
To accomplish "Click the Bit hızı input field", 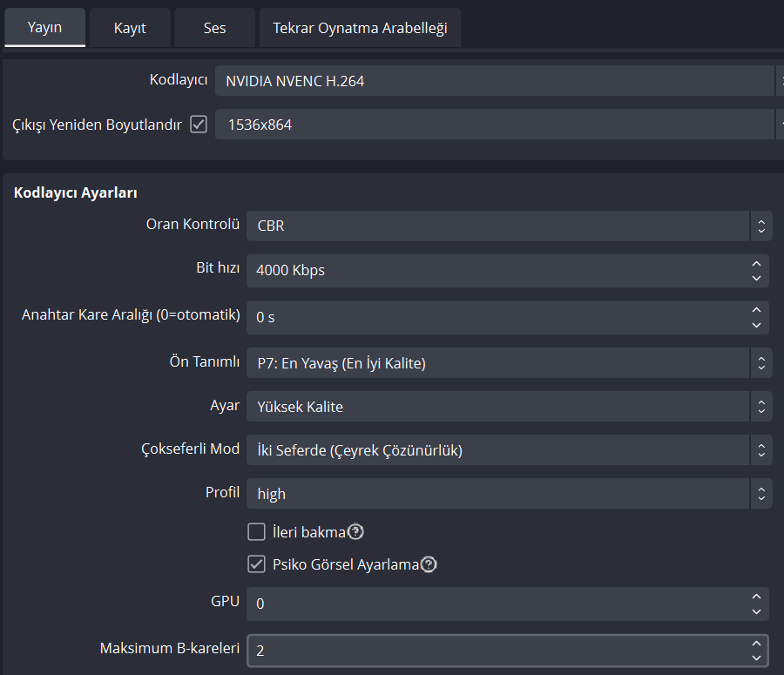I will 497,270.
